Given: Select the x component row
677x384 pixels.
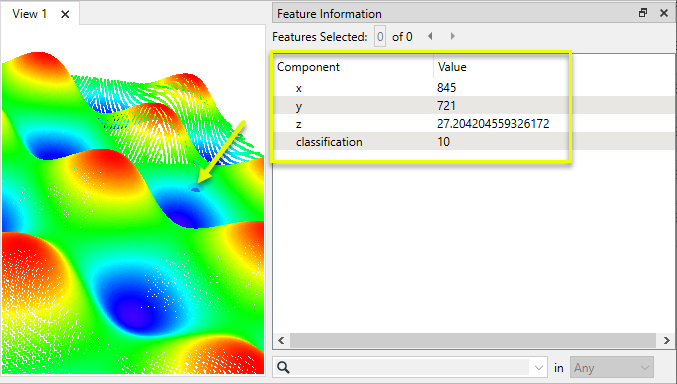Looking at the screenshot, I should tap(474, 88).
